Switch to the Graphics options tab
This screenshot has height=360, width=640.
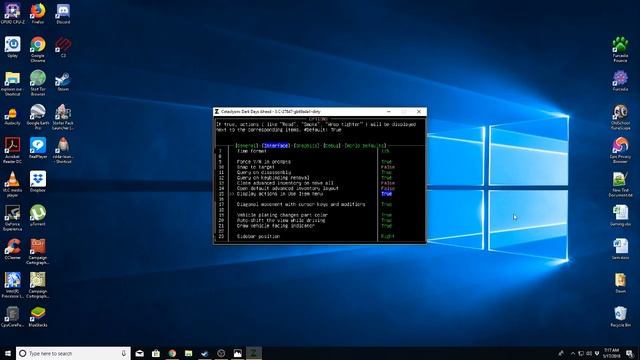pyautogui.click(x=306, y=145)
